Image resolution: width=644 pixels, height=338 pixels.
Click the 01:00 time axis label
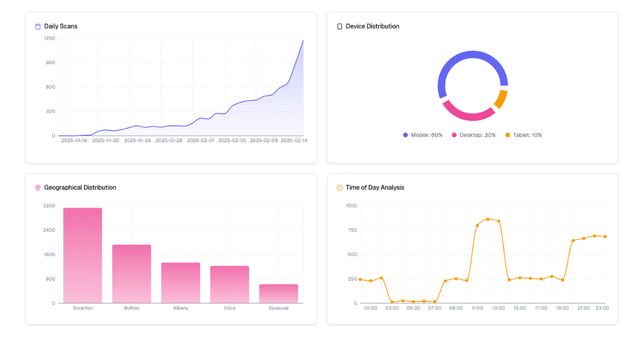click(x=371, y=308)
